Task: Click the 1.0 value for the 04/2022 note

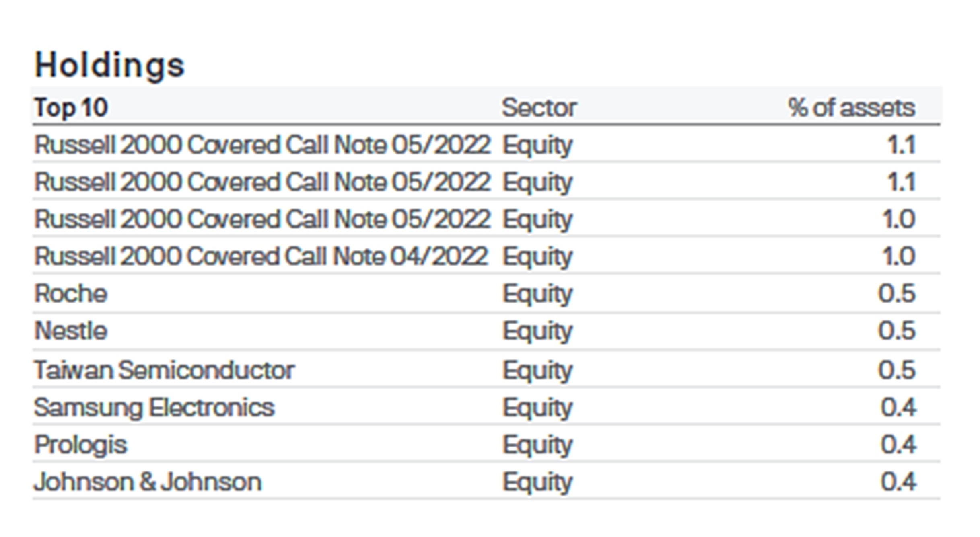Action: coord(898,256)
